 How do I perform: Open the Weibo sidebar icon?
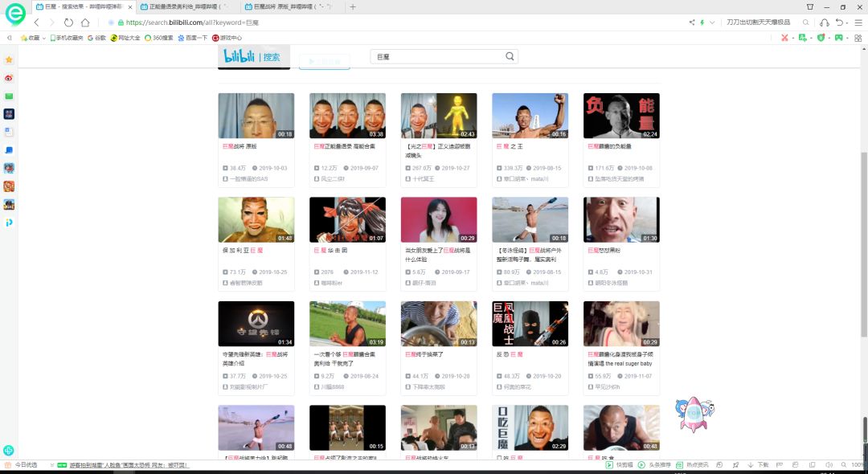point(9,78)
